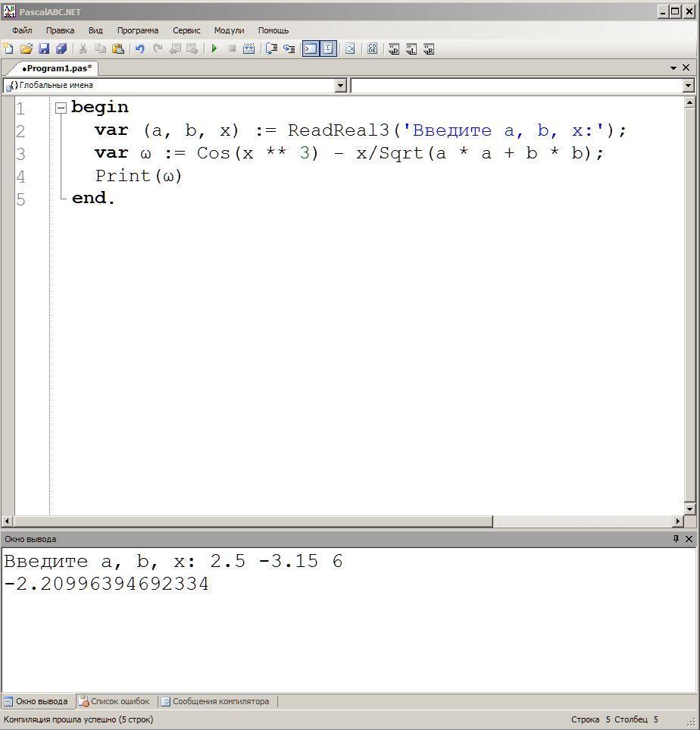
Task: Toggle the output window toolbar button
Action: pos(311,49)
